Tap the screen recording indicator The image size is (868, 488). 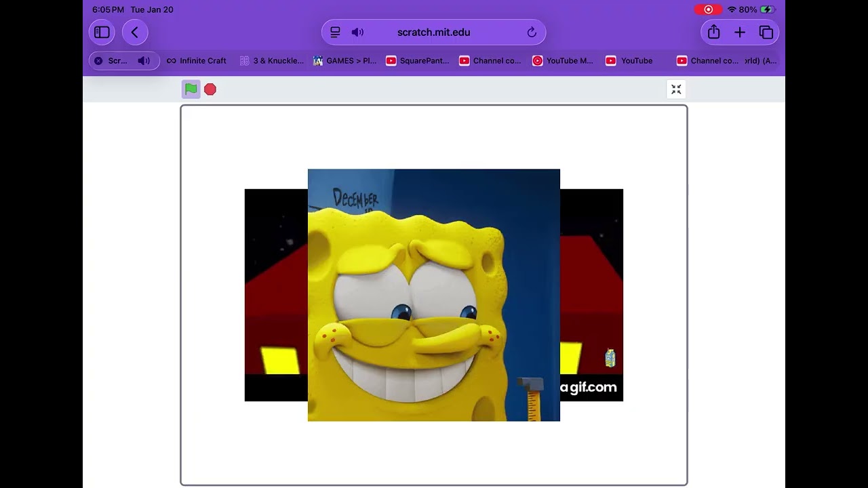[708, 9]
